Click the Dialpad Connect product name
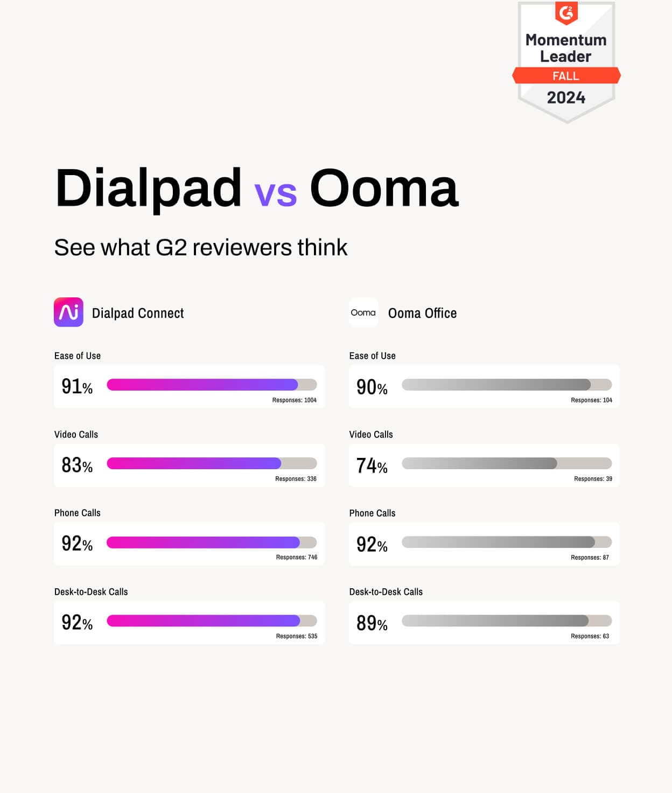 [138, 314]
